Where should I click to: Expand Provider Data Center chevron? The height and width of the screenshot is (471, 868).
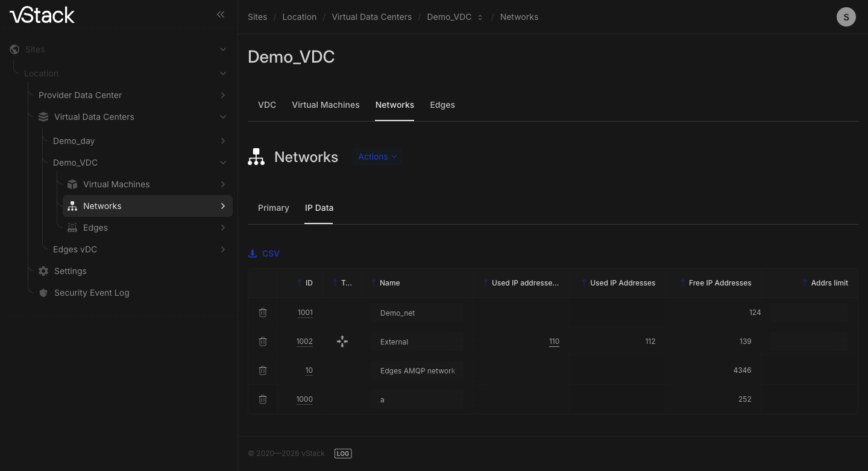[223, 95]
